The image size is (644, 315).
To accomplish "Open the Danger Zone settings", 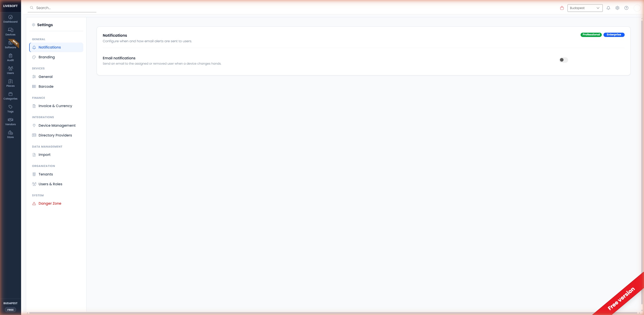I will coord(50,203).
